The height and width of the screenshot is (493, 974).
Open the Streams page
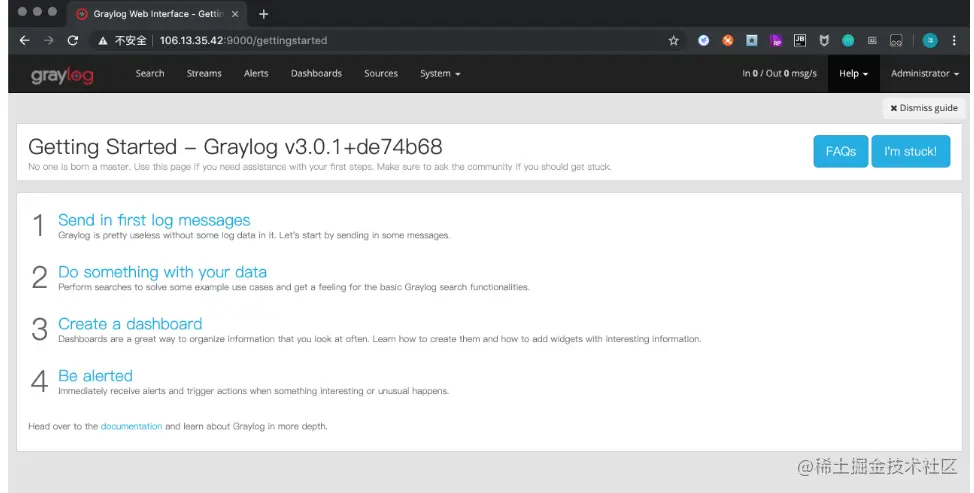tap(204, 73)
